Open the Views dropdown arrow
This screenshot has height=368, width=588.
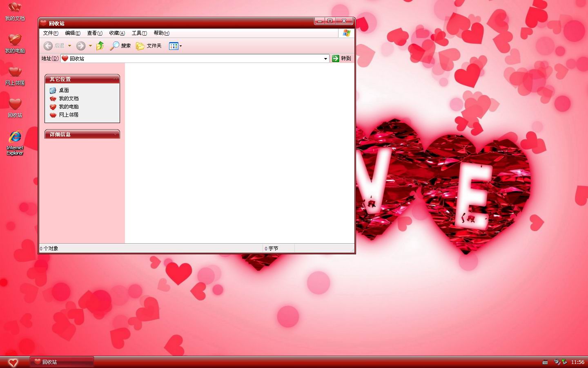180,46
